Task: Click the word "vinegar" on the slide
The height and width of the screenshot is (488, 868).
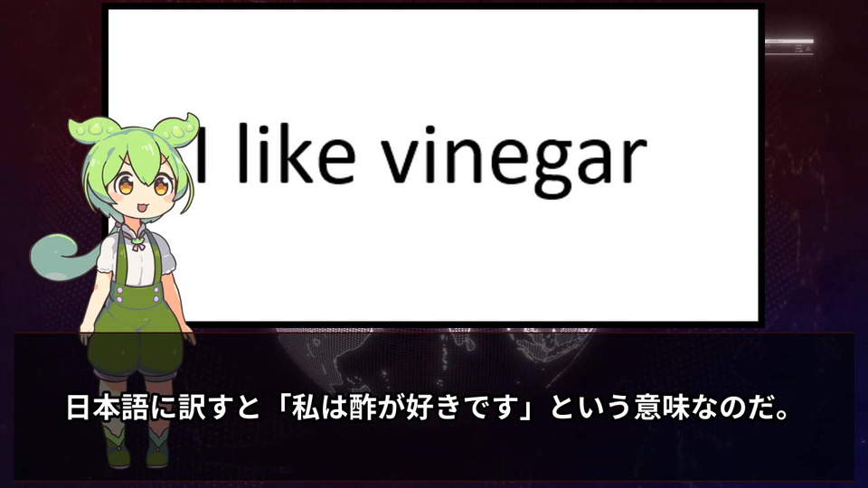Action: click(514, 157)
